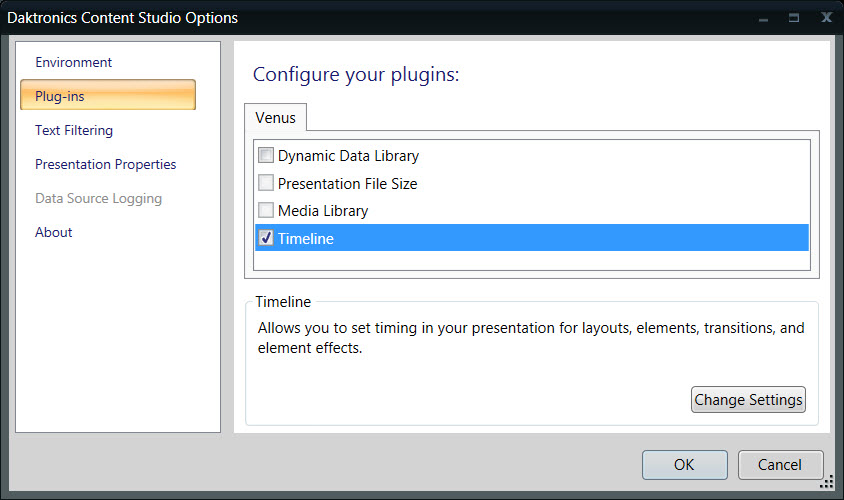Open the Environment options page
Image resolution: width=844 pixels, height=500 pixels.
pos(74,62)
